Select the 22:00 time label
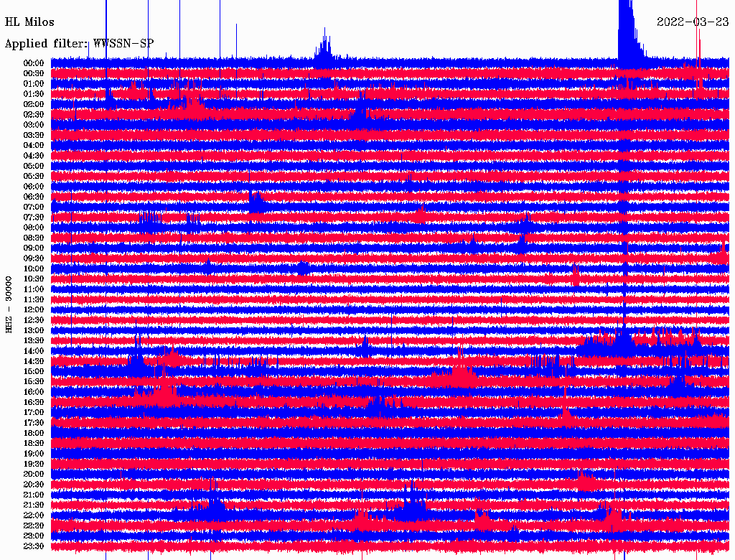Screen dimensions: 735x560 (34, 515)
